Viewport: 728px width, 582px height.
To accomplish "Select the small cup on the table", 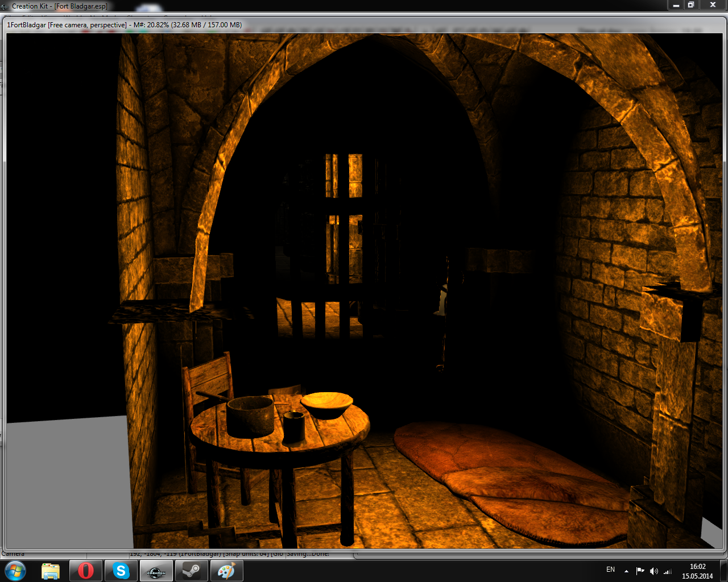I will [x=293, y=427].
